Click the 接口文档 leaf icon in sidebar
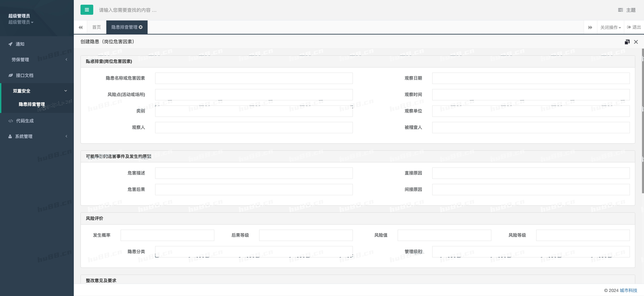 [11, 75]
